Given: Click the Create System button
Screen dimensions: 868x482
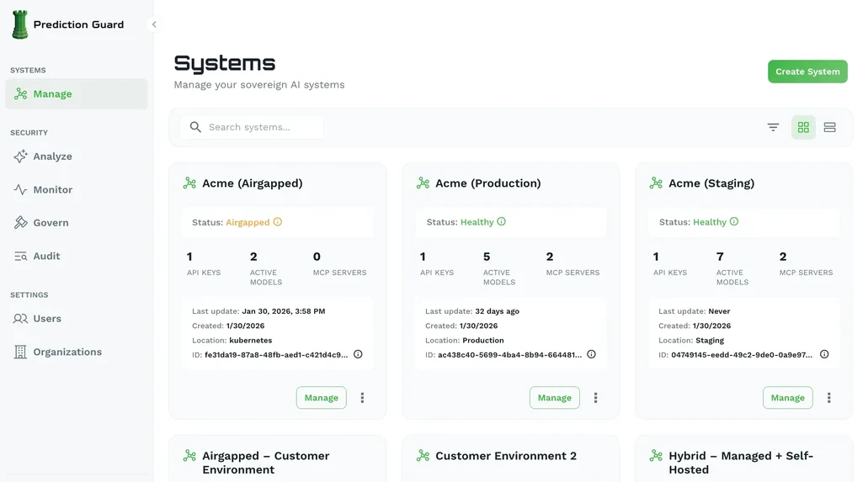Looking at the screenshot, I should point(807,72).
